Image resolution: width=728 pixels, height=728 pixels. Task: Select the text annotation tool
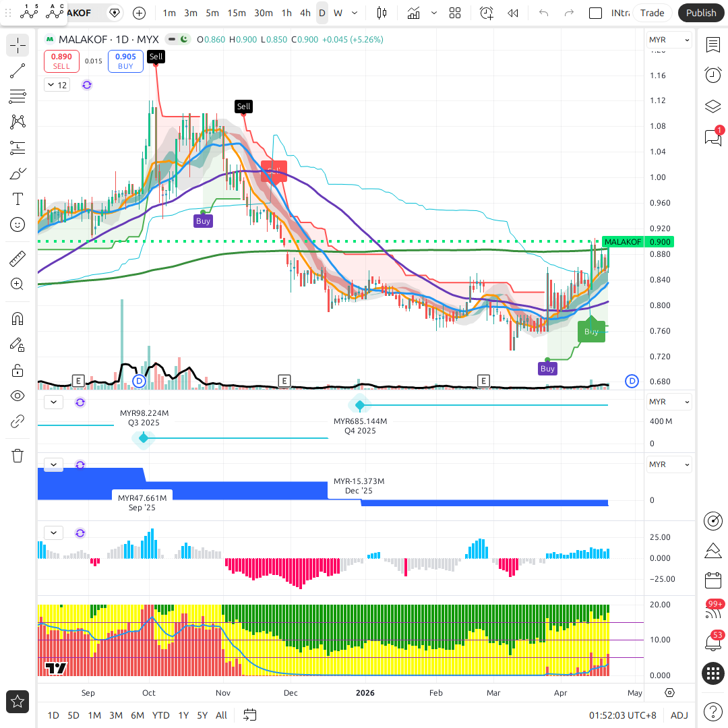tap(18, 199)
